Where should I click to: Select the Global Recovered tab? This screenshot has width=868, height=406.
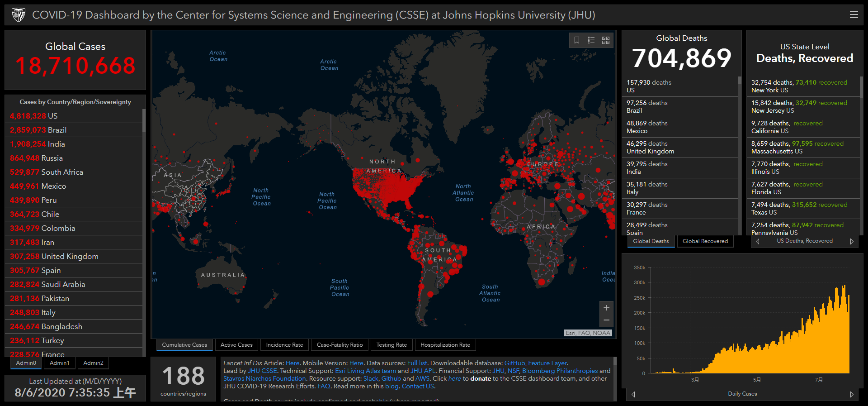point(705,241)
